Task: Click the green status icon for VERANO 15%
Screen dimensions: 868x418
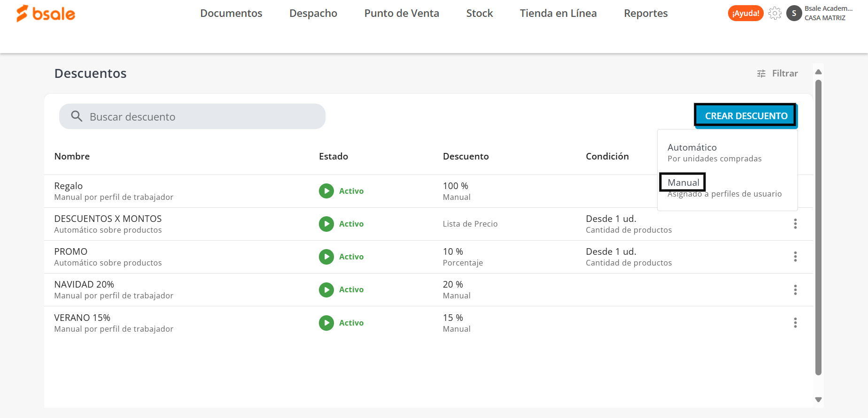Action: 326,323
